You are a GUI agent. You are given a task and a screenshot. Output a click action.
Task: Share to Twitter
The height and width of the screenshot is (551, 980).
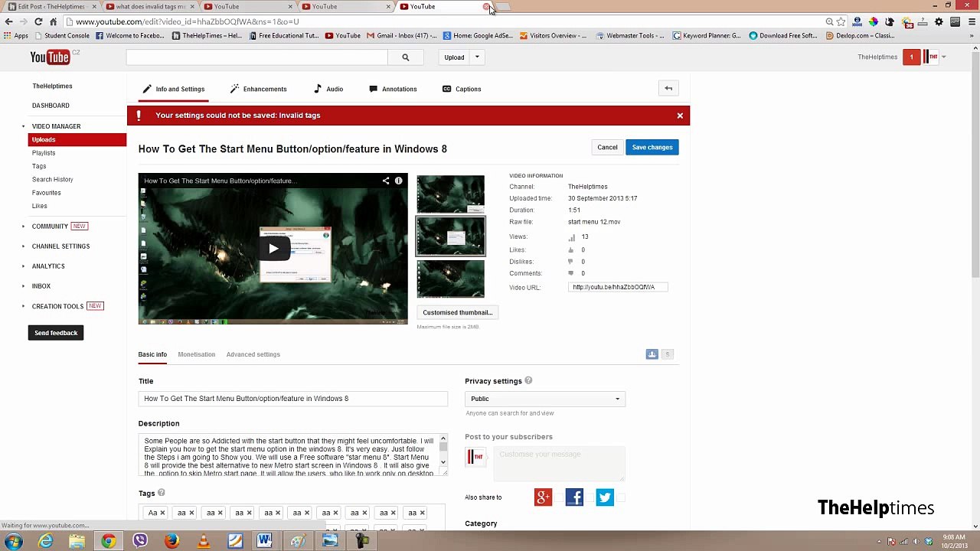[x=605, y=497]
